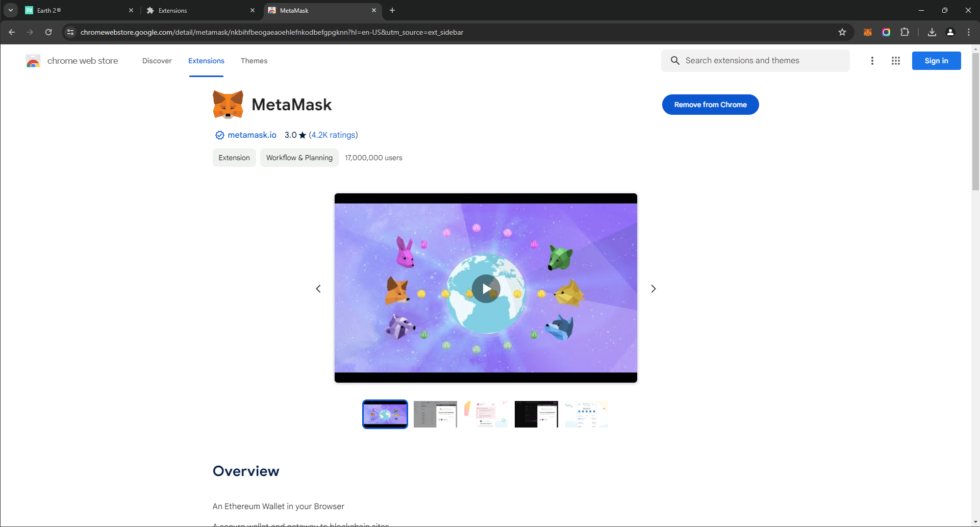Open Chrome Web Store more options menu
980x527 pixels.
872,61
